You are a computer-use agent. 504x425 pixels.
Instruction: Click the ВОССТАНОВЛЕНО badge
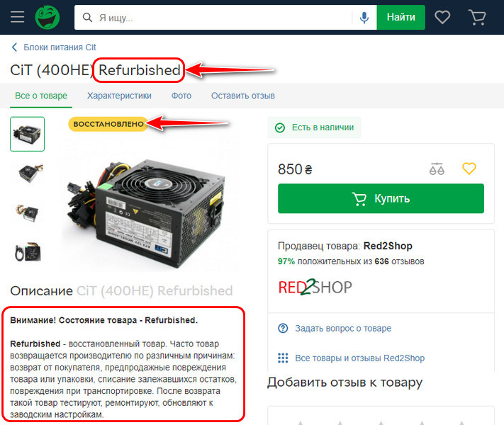pos(108,124)
